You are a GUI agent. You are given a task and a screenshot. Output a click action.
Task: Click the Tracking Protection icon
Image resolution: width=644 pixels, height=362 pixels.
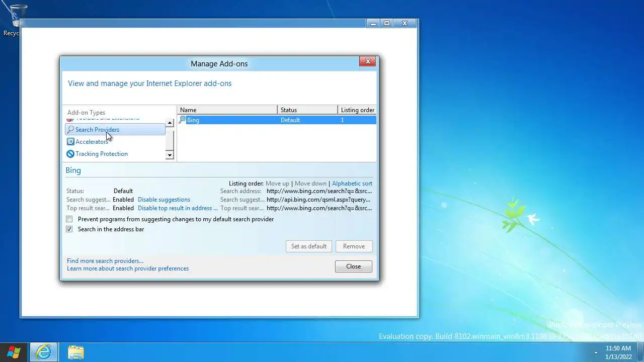coord(70,154)
